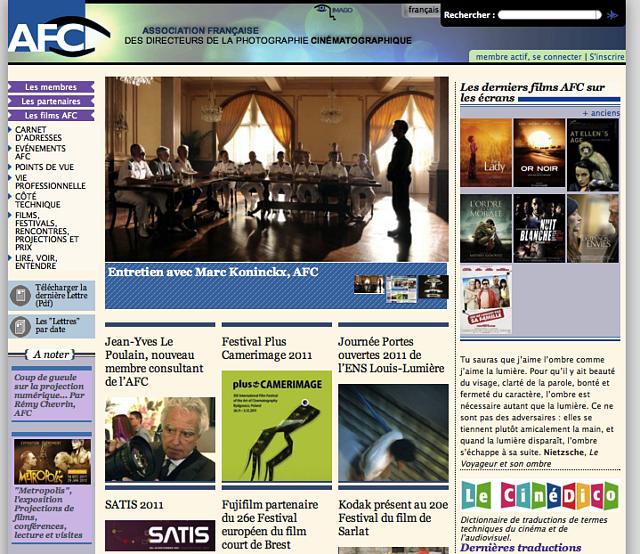
Task: Open Les films AFC menu item
Action: click(51, 116)
